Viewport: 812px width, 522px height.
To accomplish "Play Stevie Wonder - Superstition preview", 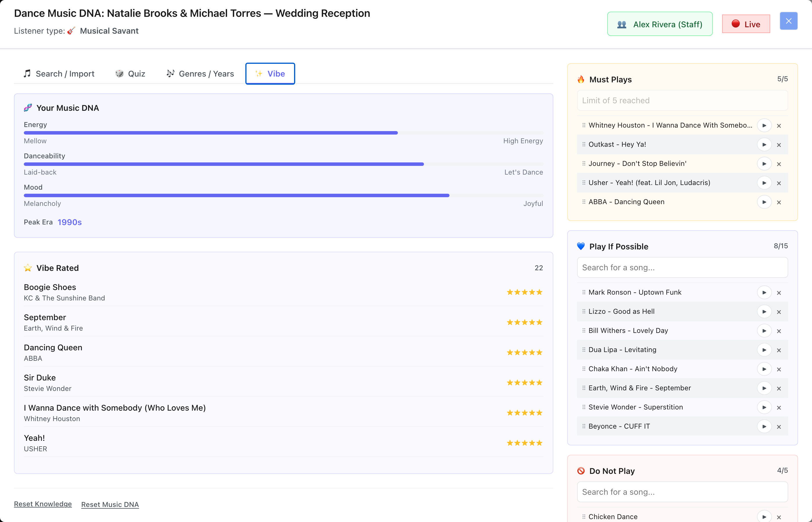I will [764, 407].
